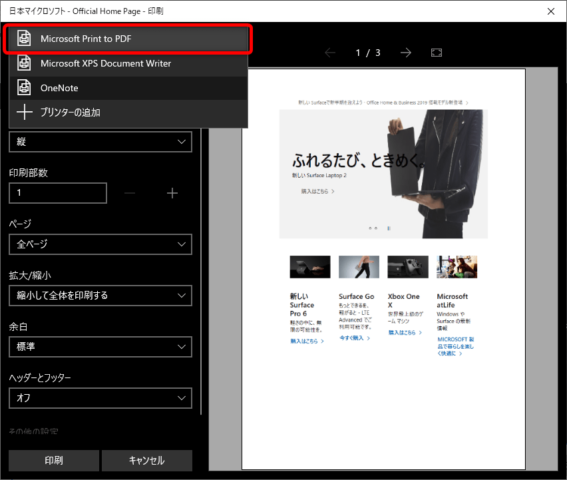Click プリンターの追加 to add a printer
The height and width of the screenshot is (480, 567).
click(129, 112)
